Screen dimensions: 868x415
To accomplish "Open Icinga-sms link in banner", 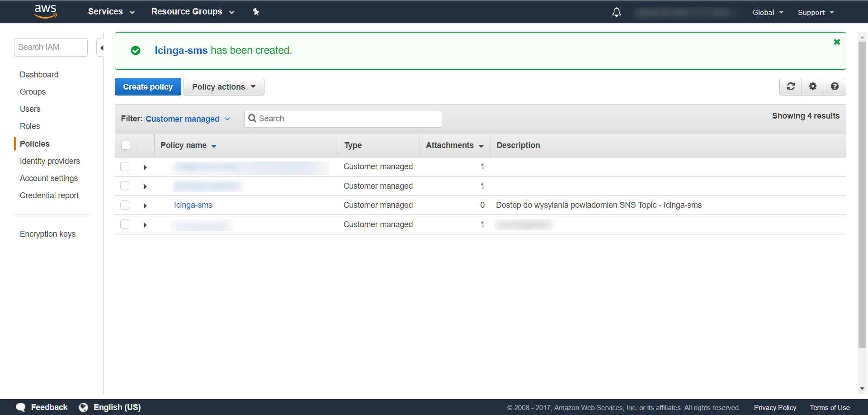I will [x=181, y=50].
